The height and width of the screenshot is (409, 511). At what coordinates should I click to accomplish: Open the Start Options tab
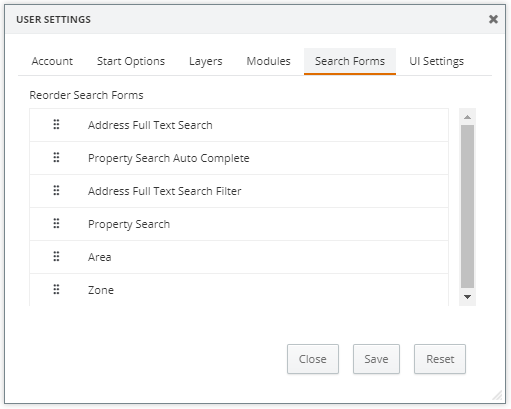tap(131, 61)
